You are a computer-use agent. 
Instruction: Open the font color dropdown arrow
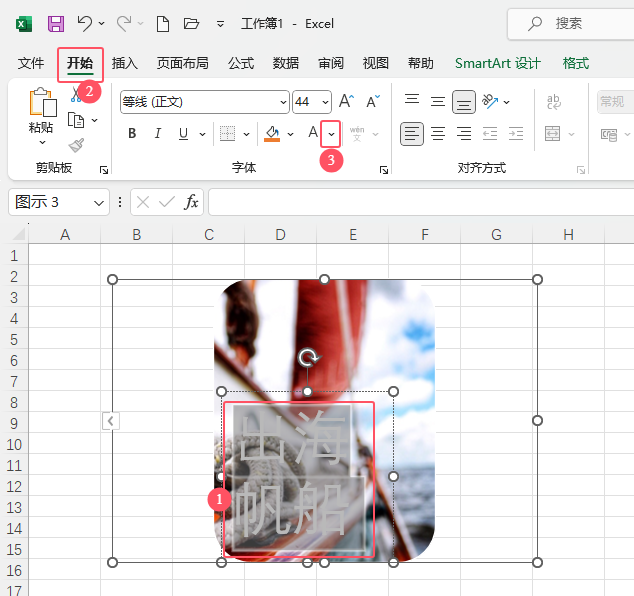(x=331, y=134)
